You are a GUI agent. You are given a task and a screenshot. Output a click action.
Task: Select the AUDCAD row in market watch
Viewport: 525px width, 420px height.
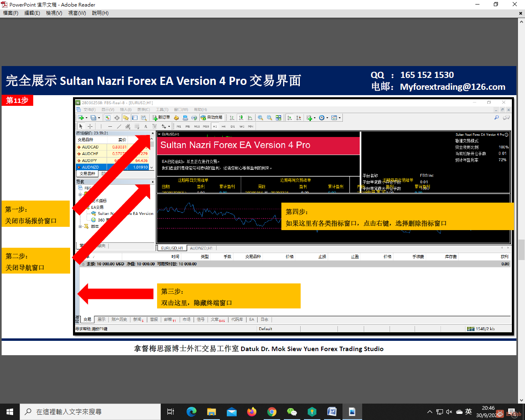pyautogui.click(x=113, y=147)
